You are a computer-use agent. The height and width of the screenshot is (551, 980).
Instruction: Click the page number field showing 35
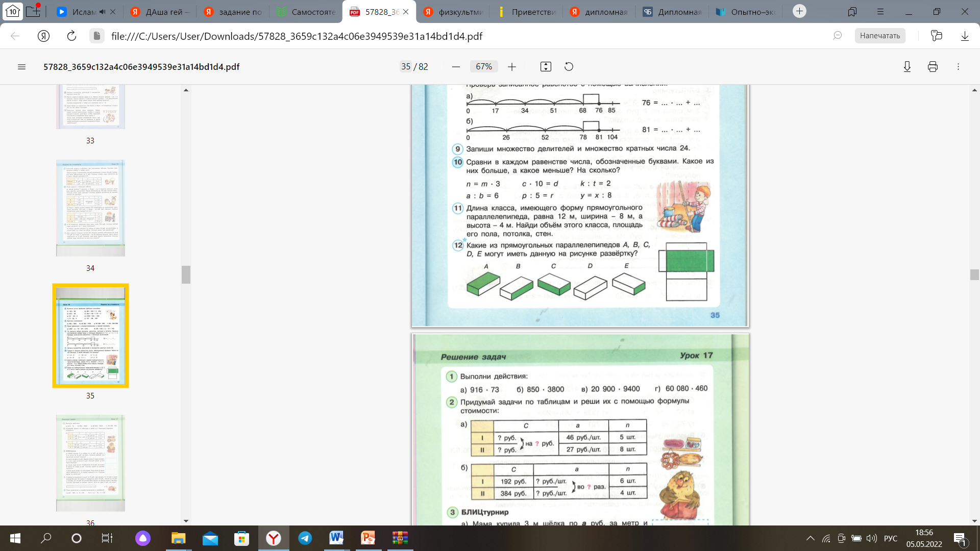406,67
